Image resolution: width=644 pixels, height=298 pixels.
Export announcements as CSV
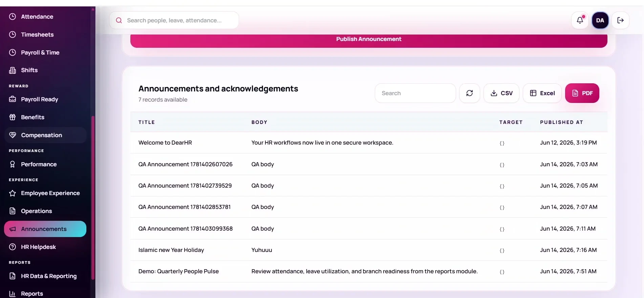point(501,93)
